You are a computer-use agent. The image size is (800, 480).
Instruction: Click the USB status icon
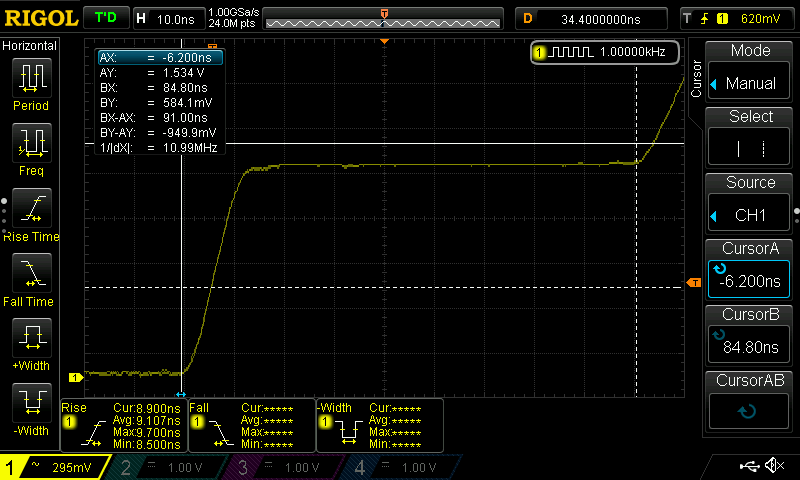[x=749, y=466]
